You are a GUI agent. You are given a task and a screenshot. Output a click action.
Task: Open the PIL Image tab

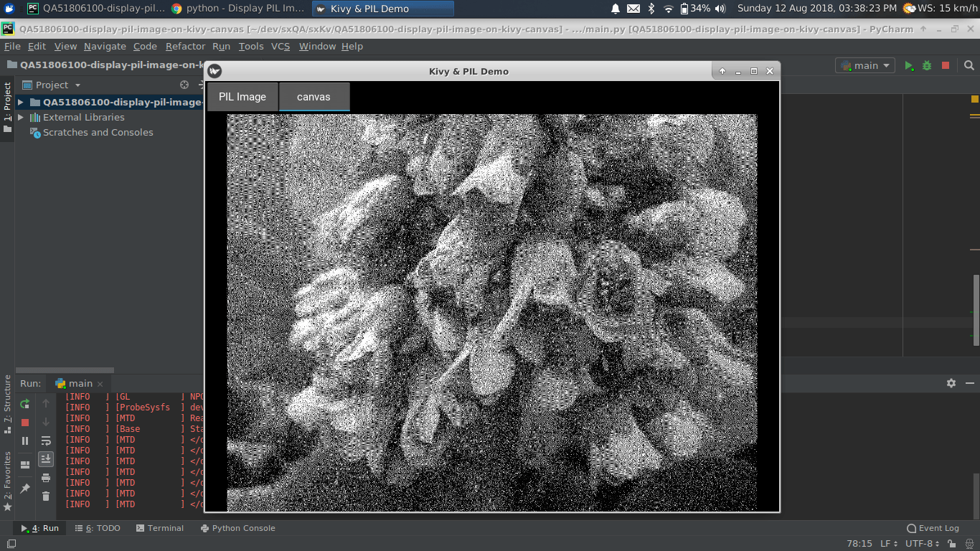pos(242,96)
